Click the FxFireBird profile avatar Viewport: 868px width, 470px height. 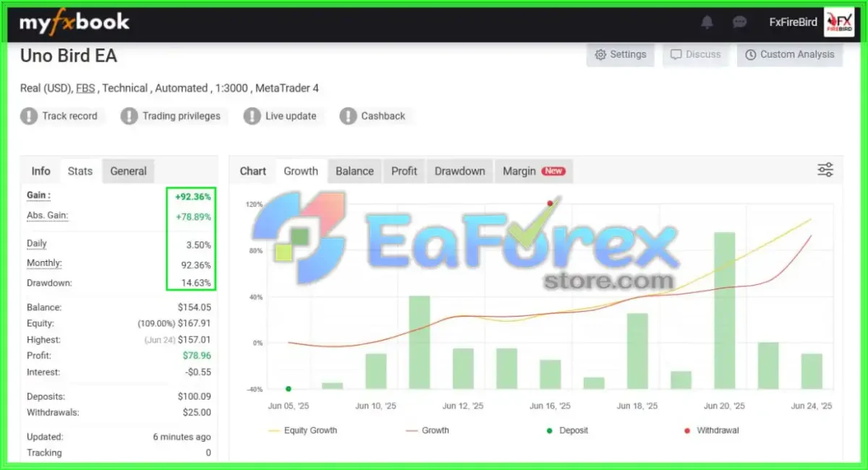(x=839, y=22)
